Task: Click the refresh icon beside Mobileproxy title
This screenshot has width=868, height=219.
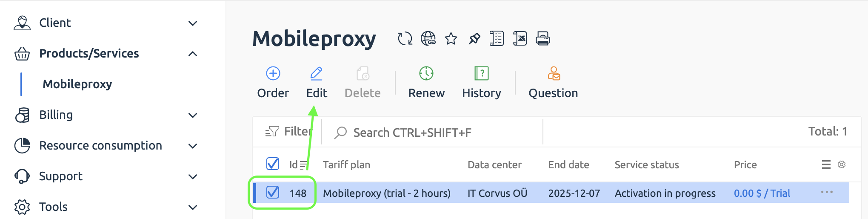Action: click(405, 39)
